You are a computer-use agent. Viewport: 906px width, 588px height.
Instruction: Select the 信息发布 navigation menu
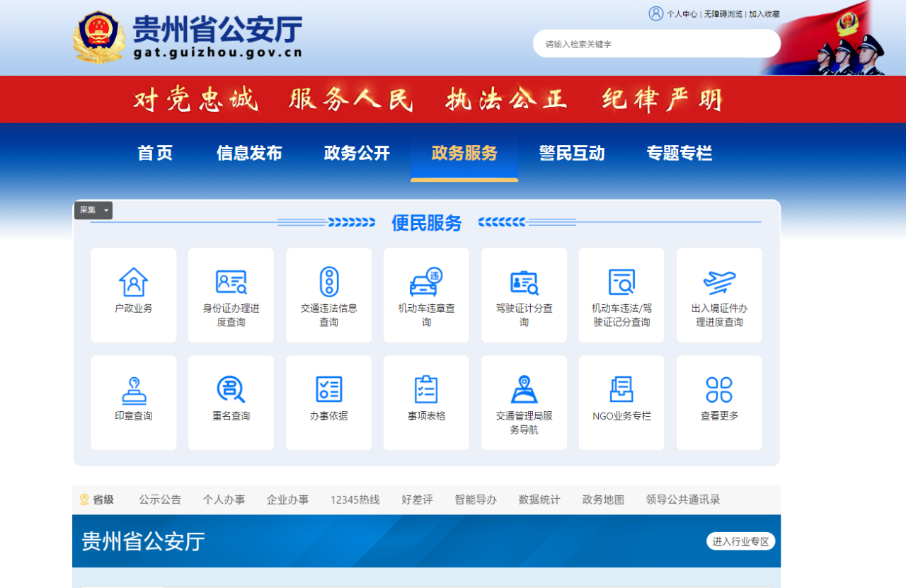(x=249, y=153)
